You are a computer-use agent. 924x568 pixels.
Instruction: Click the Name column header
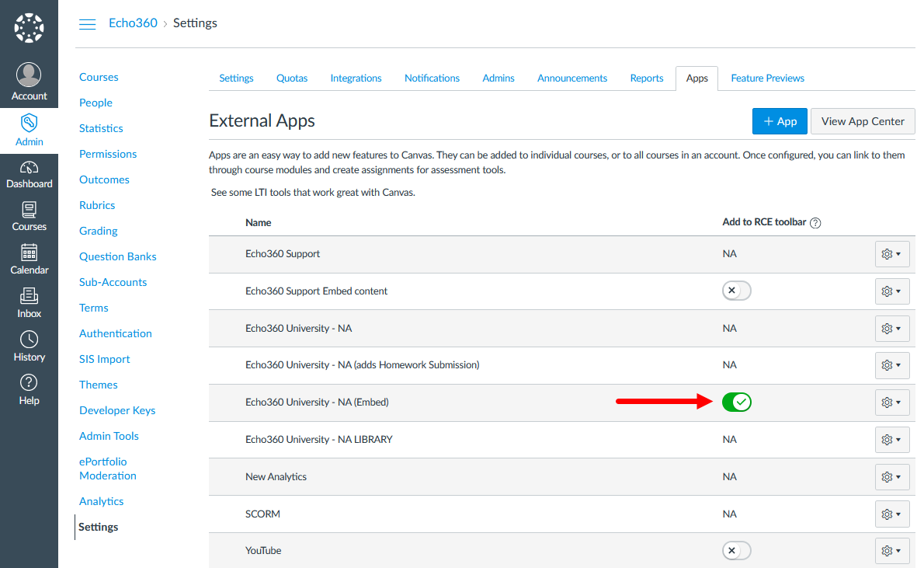[x=258, y=222]
